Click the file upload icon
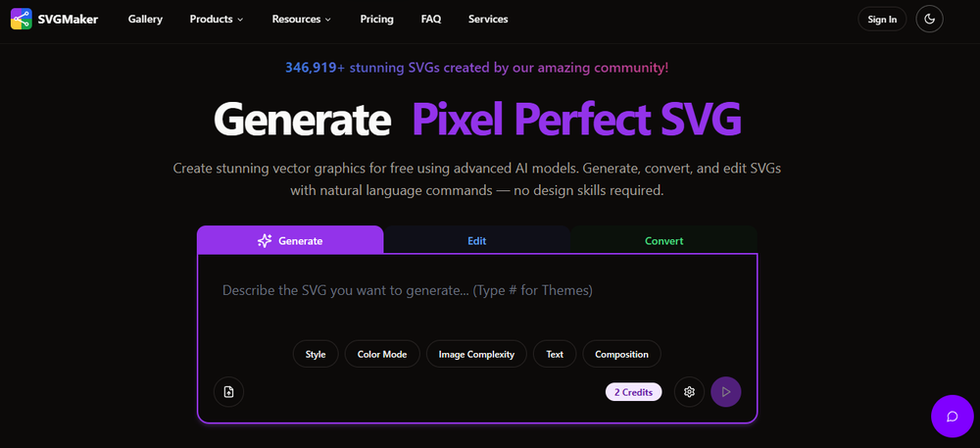 point(228,392)
